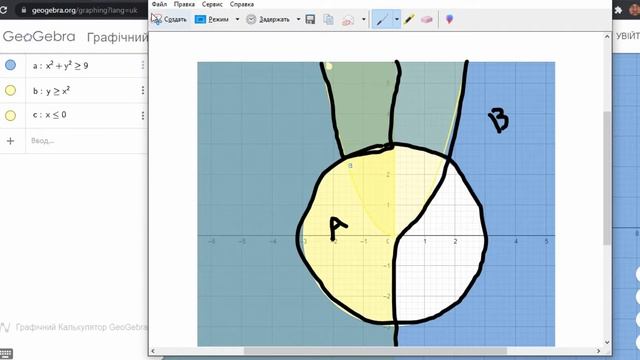This screenshot has width=640, height=360.
Task: Open Chrome extensions puzzle icon
Action: point(618,10)
